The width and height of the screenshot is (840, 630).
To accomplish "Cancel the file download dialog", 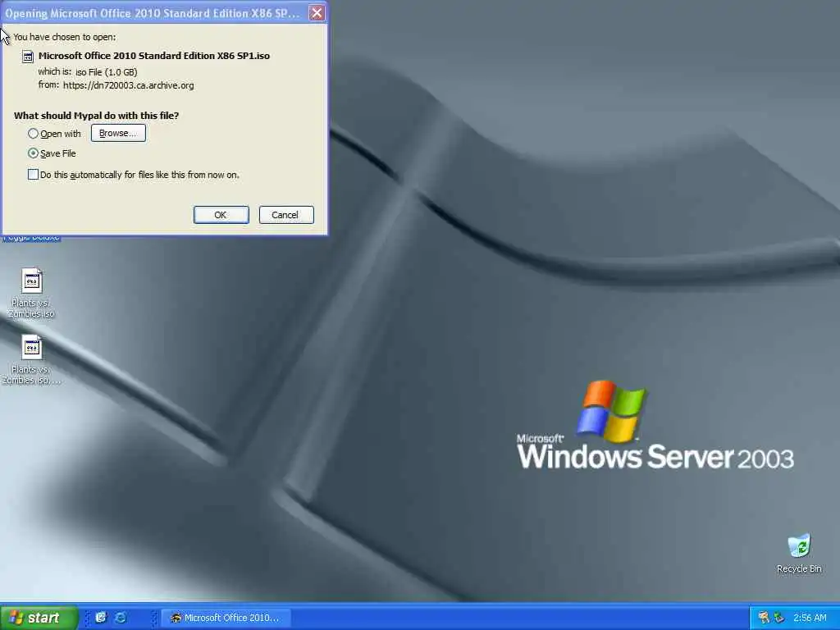I will click(x=286, y=215).
